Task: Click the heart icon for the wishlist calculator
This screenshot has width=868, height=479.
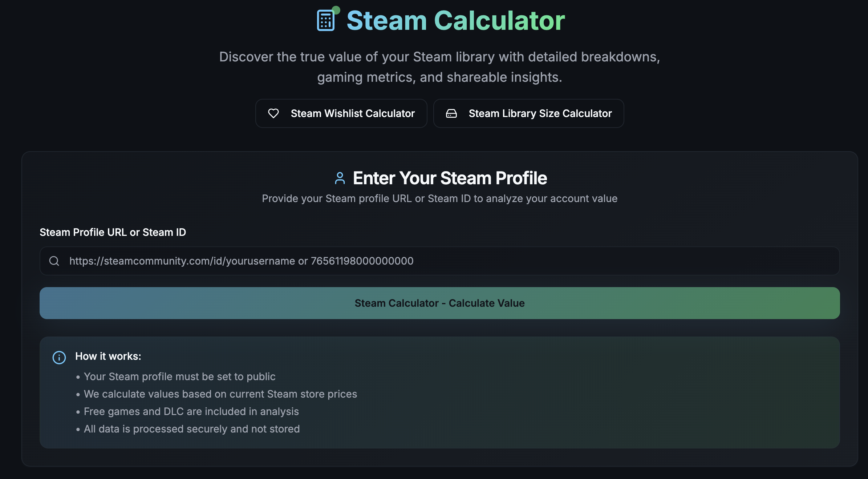Action: tap(273, 113)
